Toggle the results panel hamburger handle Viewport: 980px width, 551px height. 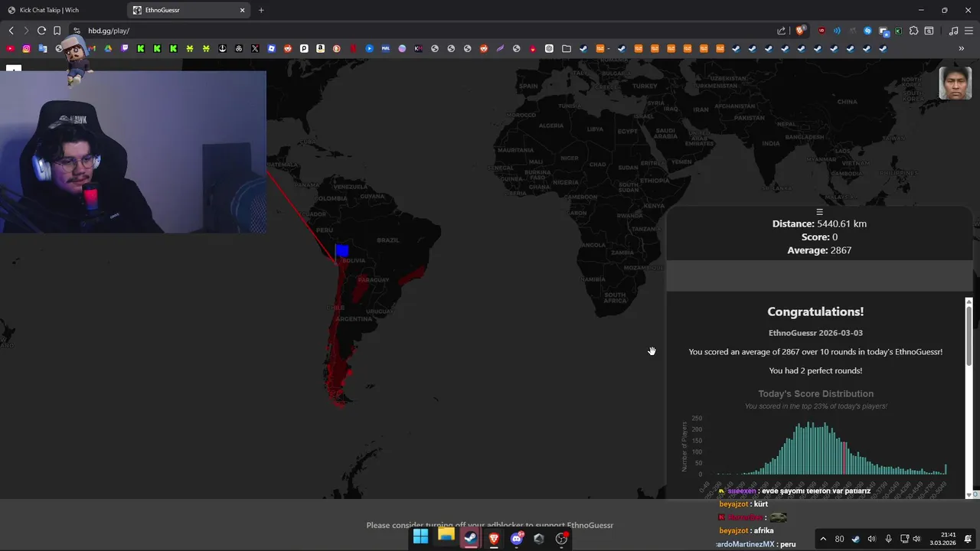click(x=819, y=212)
